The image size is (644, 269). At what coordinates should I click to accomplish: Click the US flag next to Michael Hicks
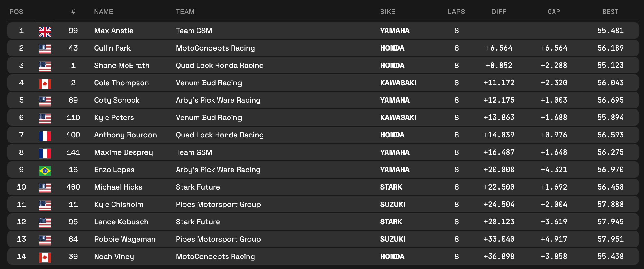click(45, 188)
